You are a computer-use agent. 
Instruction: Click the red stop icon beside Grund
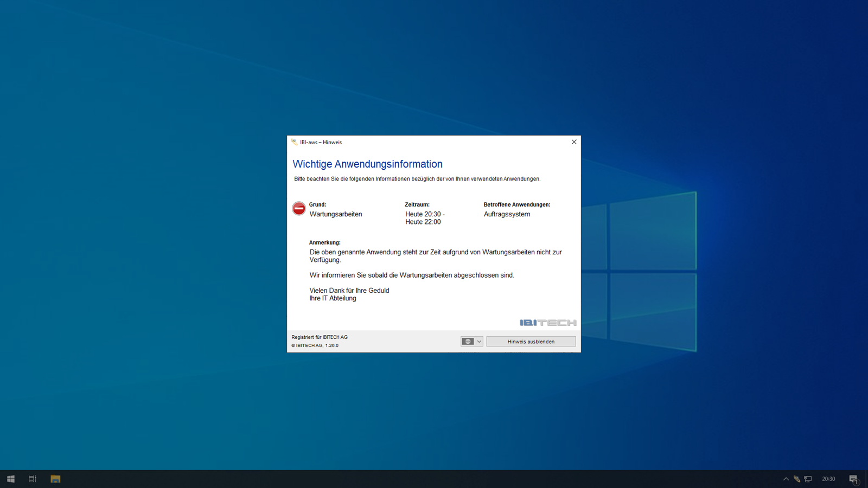tap(299, 209)
